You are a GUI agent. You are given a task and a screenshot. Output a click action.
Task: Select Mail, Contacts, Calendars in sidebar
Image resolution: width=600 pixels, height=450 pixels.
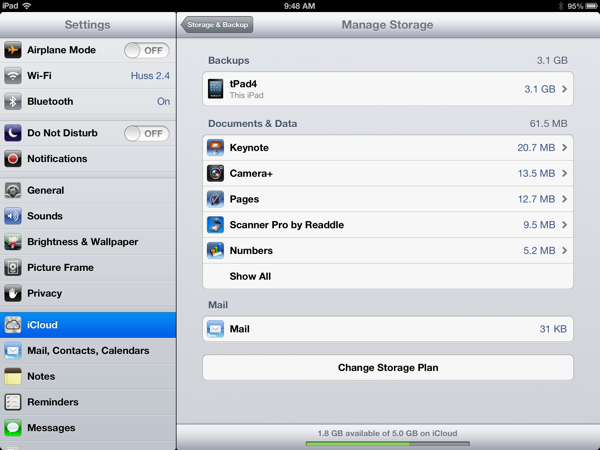click(x=88, y=351)
